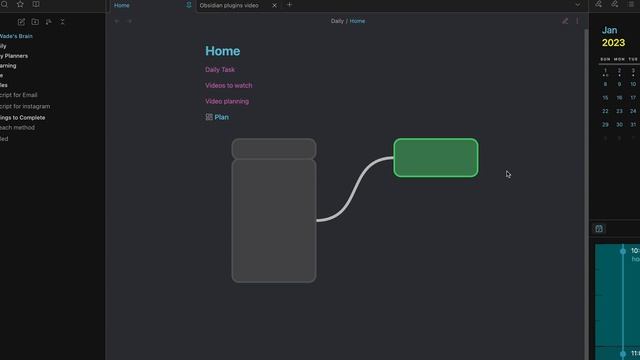640x360 pixels.
Task: Click second pen icon in right sidebar header
Action: tap(615, 4)
